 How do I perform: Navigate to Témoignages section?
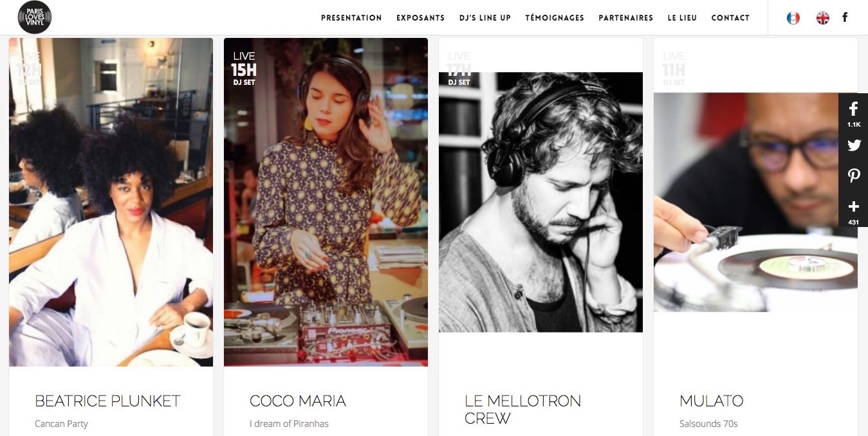pyautogui.click(x=555, y=18)
